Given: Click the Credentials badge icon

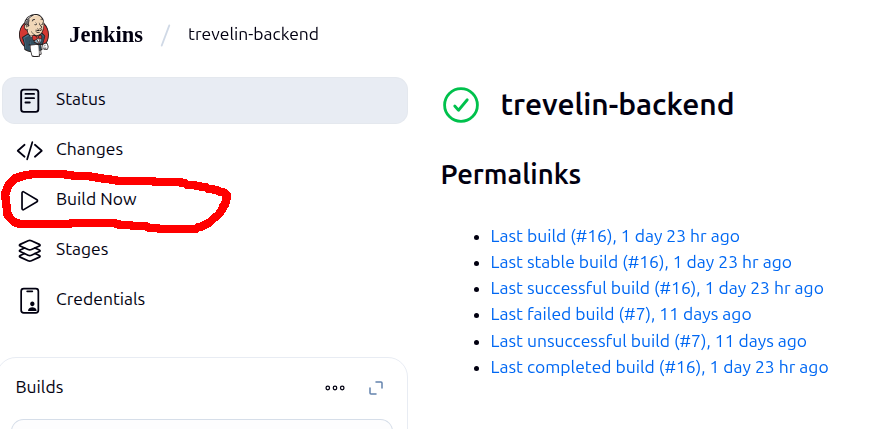Looking at the screenshot, I should click(x=30, y=300).
